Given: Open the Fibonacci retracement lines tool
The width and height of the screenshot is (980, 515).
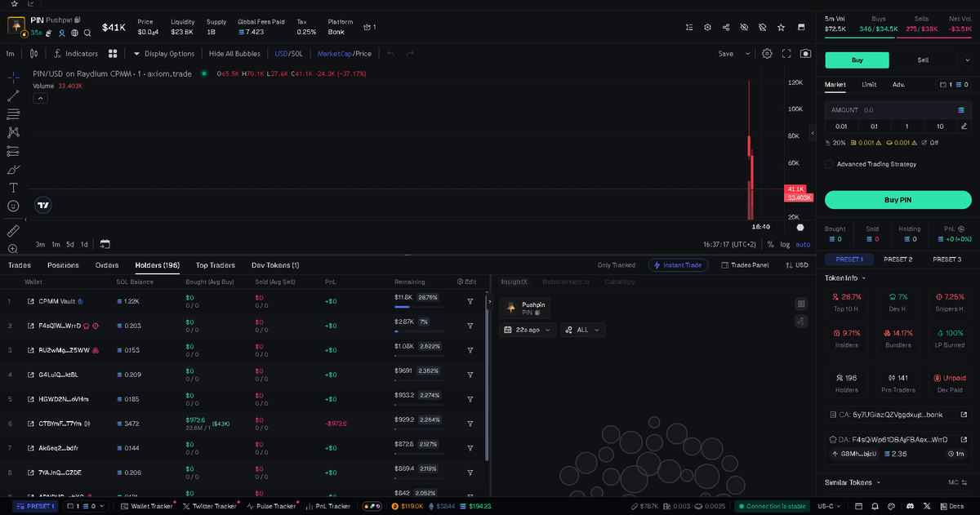Looking at the screenshot, I should tap(13, 114).
